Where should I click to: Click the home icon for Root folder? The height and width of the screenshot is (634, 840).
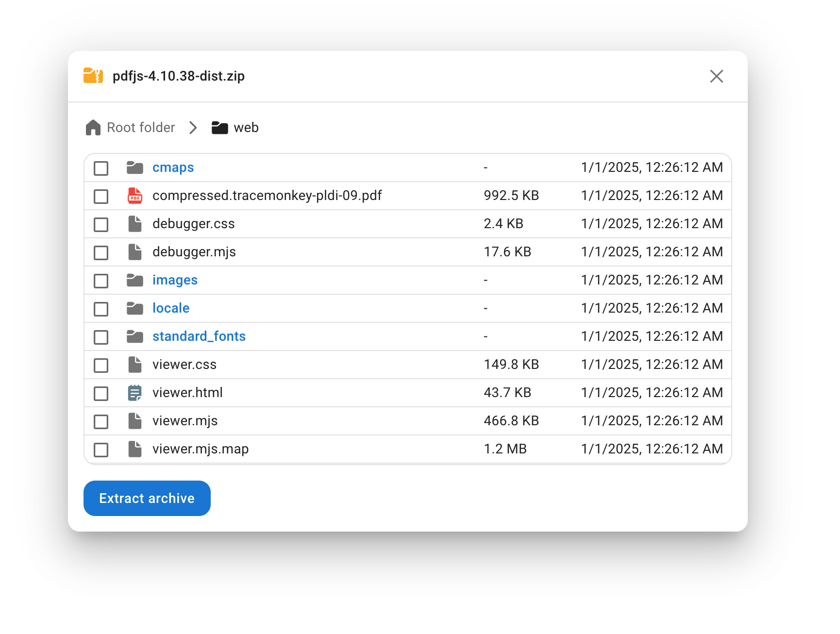tap(93, 128)
